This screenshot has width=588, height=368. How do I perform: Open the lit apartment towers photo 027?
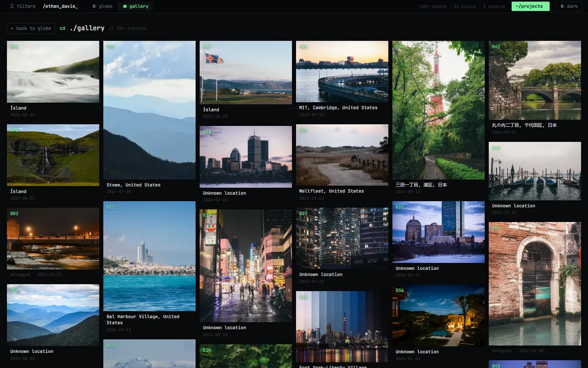(342, 238)
